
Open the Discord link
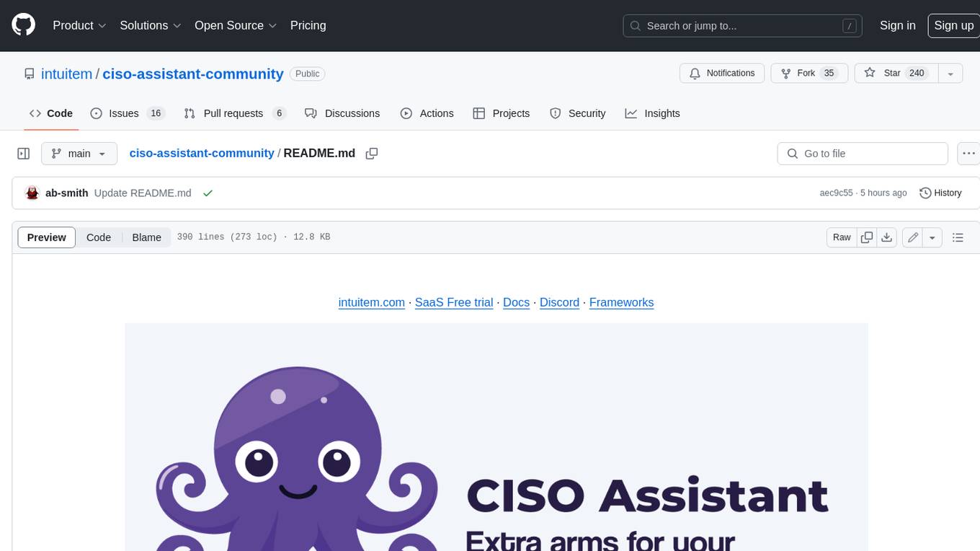pos(559,302)
